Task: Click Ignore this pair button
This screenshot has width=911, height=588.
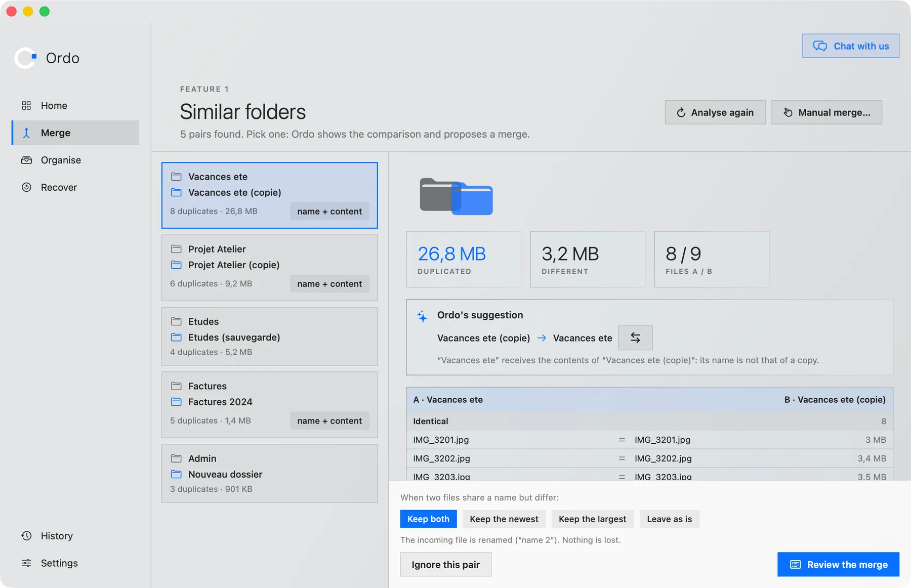Action: (x=446, y=564)
